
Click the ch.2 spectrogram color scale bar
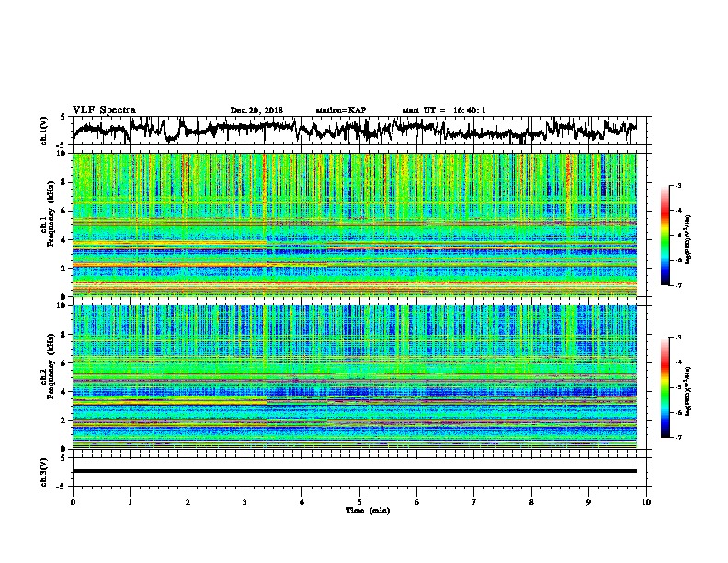click(665, 387)
